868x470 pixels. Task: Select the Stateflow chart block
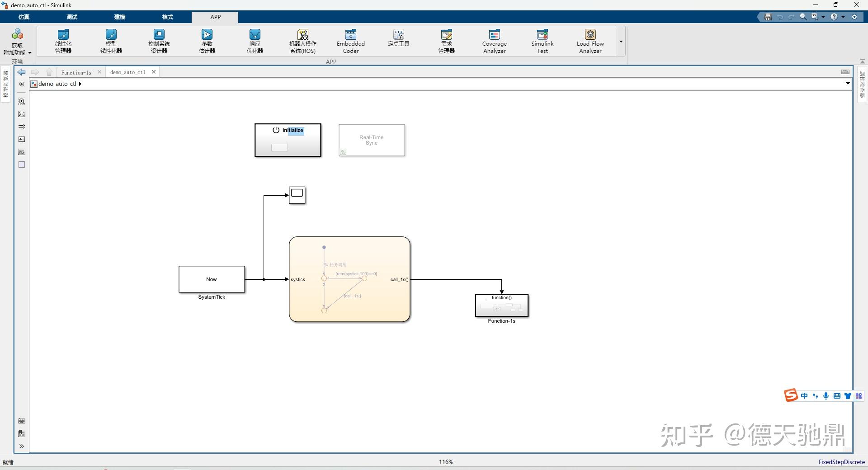349,279
